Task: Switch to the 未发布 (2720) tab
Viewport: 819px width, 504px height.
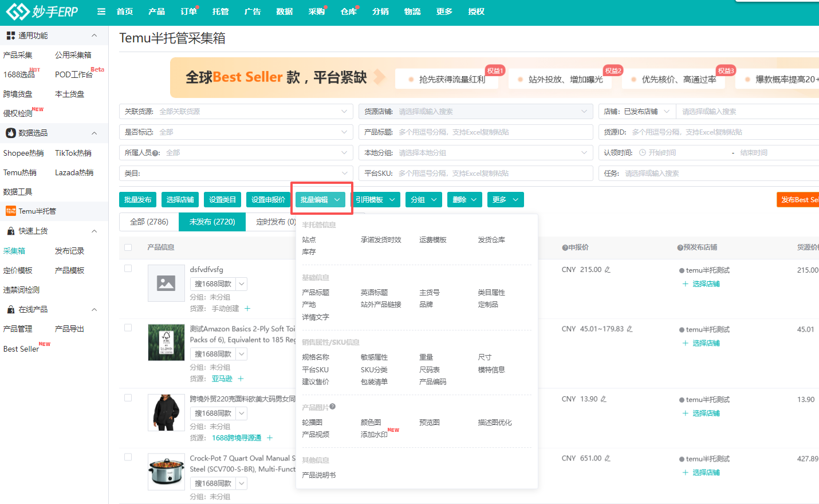Action: click(x=212, y=222)
